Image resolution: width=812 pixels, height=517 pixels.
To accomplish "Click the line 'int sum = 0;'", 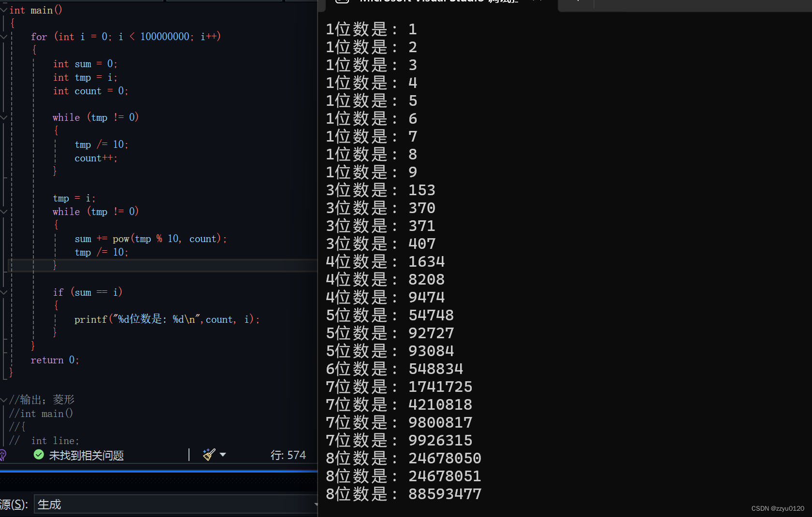I will pos(85,64).
